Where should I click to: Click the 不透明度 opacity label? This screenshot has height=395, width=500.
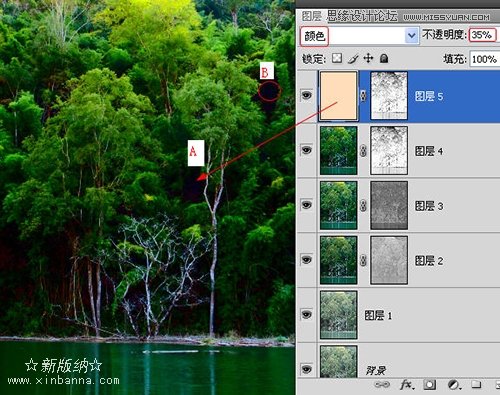click(x=444, y=34)
